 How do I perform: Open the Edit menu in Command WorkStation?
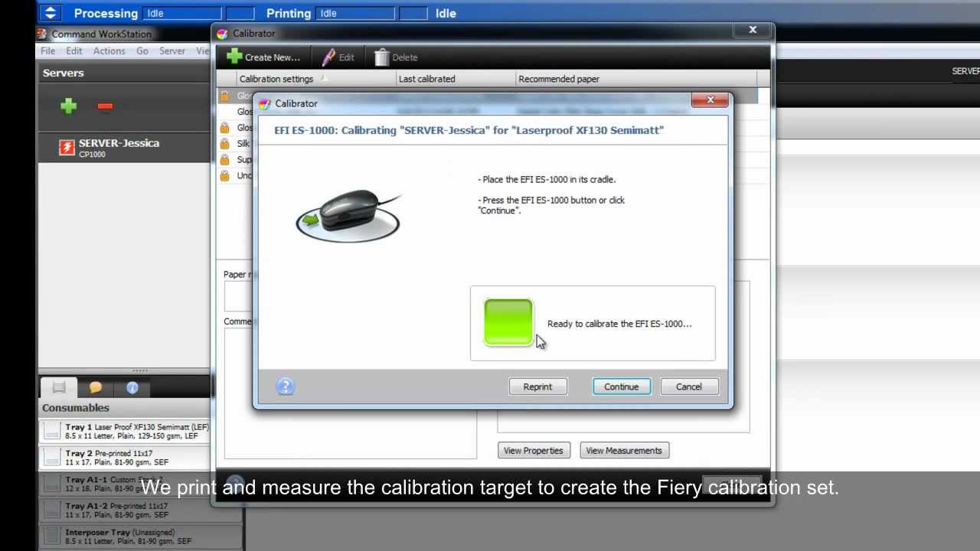(x=73, y=51)
